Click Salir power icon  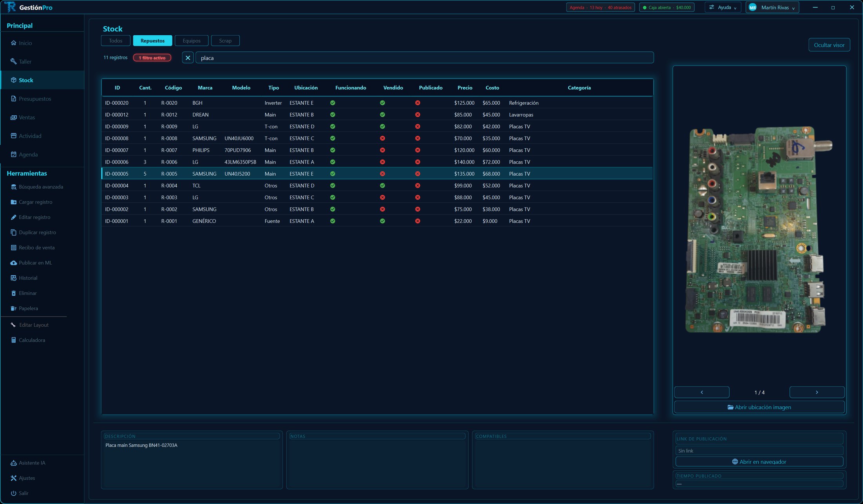pos(13,493)
